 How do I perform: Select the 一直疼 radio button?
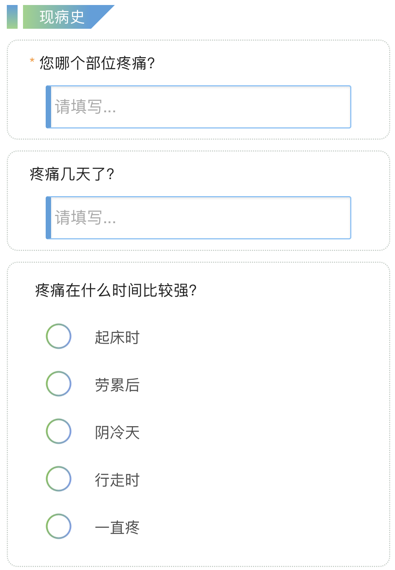coord(59,526)
